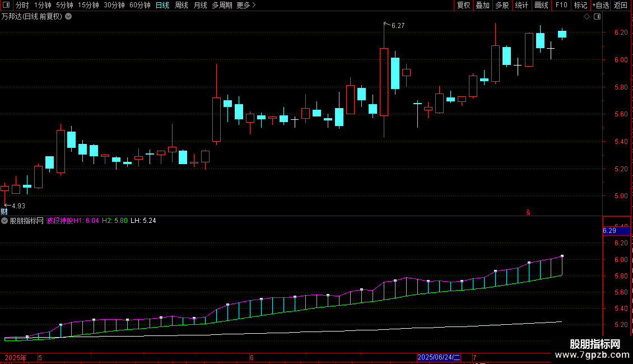Click the month 6 timeline label
The image size is (633, 364).
pyautogui.click(x=252, y=357)
